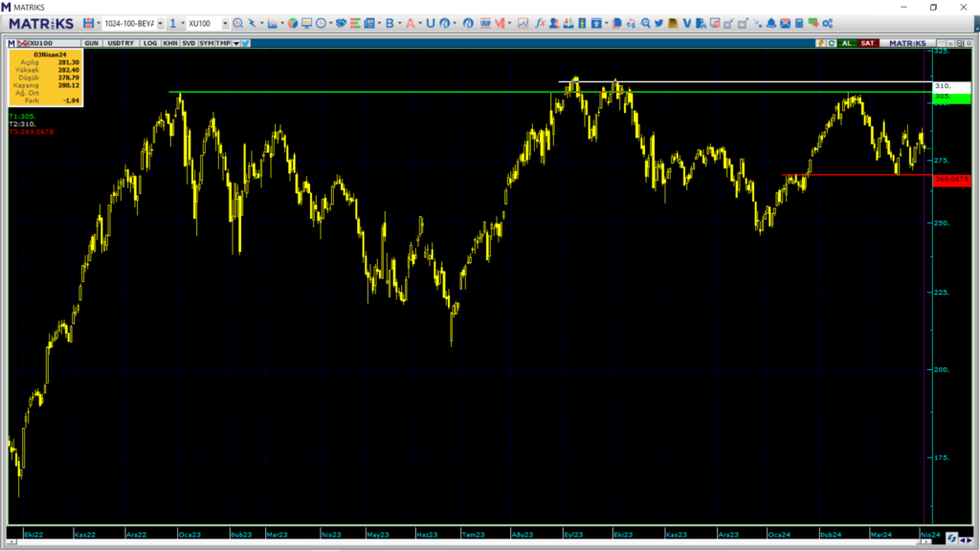Viewport: 980px width, 551px height.
Task: Click the save (floppy disk) icon
Action: [x=88, y=22]
